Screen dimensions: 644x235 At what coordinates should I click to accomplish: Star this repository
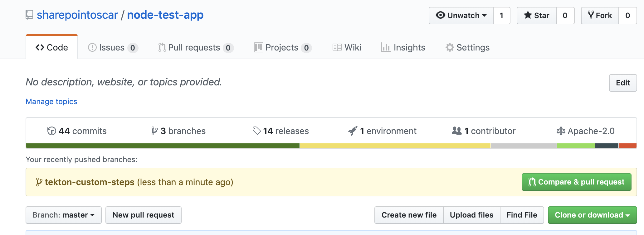537,16
